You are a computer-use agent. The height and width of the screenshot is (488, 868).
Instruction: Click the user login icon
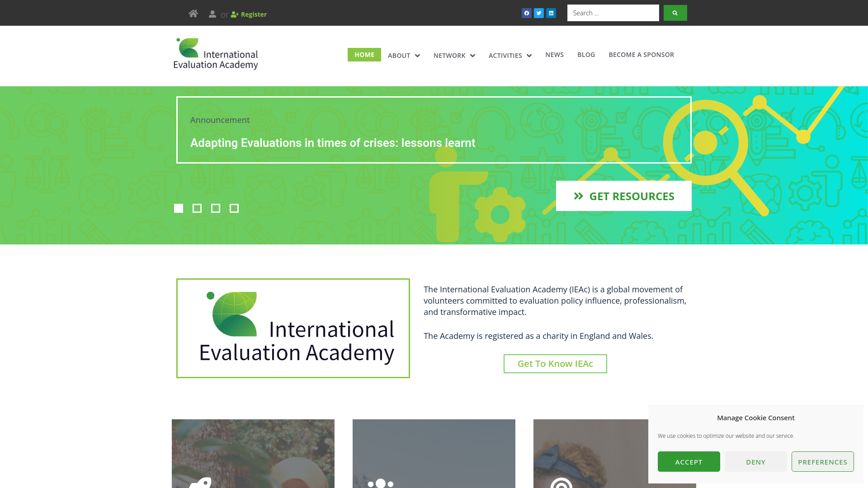[x=212, y=14]
